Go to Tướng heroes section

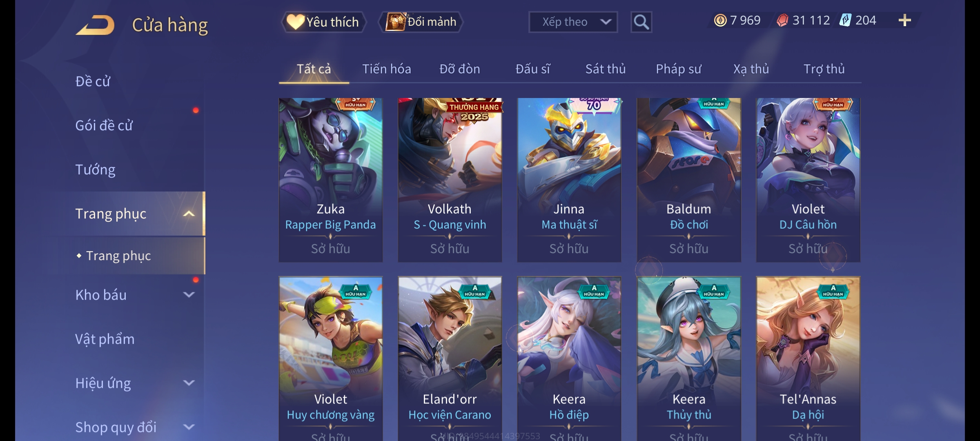(95, 169)
